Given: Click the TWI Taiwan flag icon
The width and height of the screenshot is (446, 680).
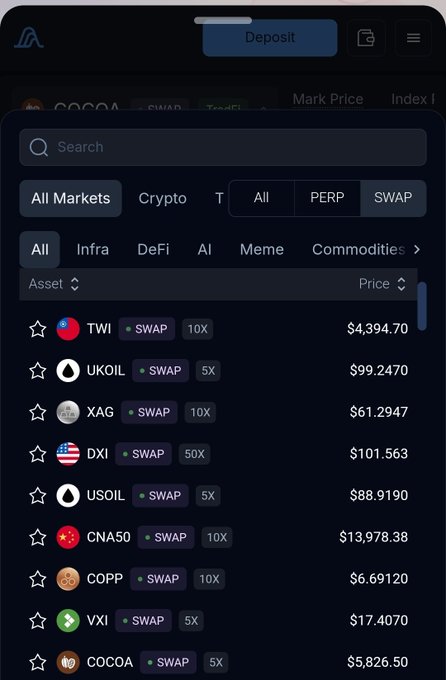Looking at the screenshot, I should [x=68, y=329].
